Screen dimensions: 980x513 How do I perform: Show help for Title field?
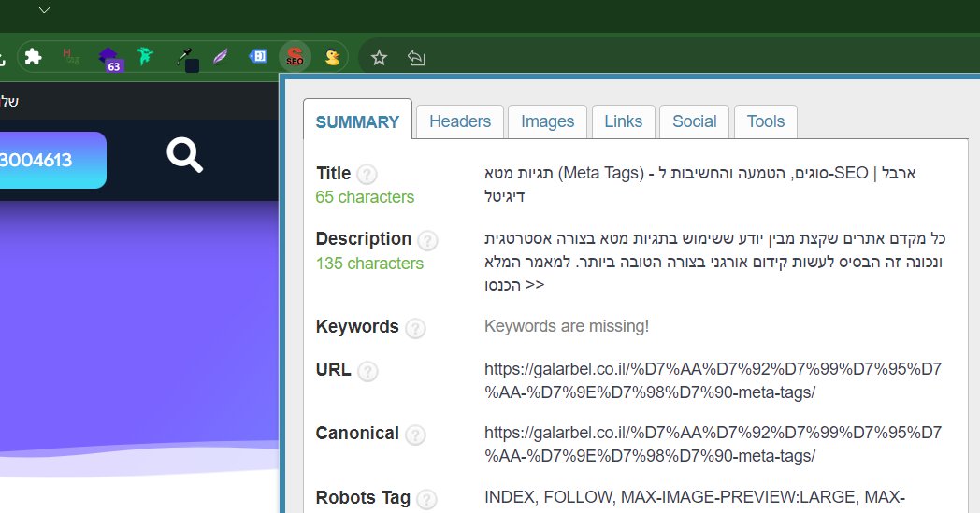coord(367,175)
